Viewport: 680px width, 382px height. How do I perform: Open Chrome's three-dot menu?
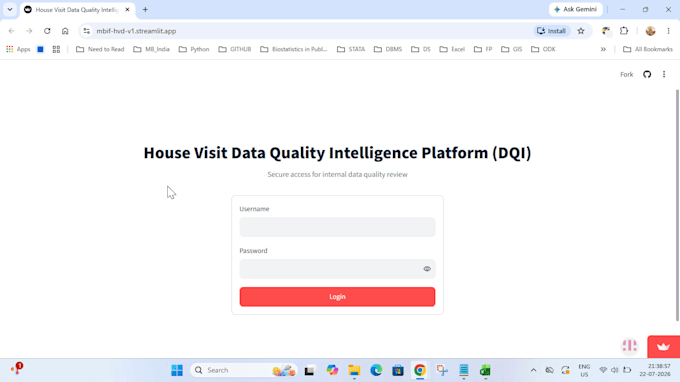point(668,31)
